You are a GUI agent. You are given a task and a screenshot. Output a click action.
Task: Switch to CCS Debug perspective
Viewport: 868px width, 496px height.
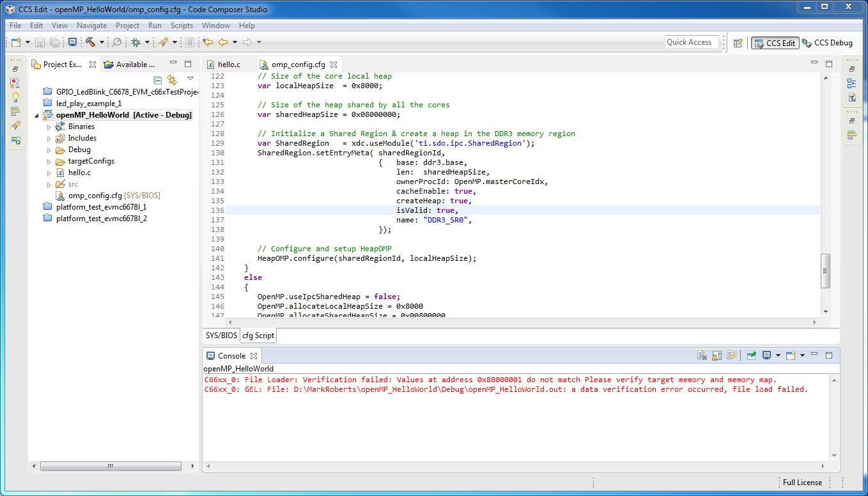pyautogui.click(x=828, y=43)
